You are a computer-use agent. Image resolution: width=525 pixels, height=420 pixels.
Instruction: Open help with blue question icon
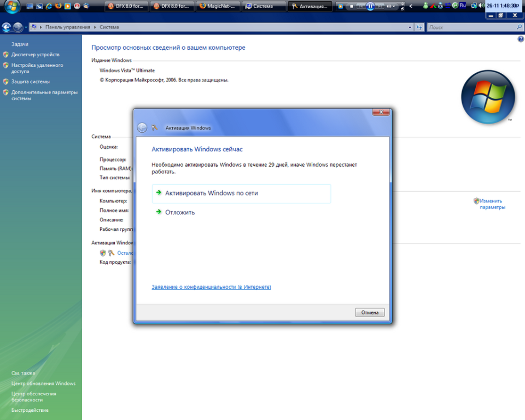tap(521, 39)
